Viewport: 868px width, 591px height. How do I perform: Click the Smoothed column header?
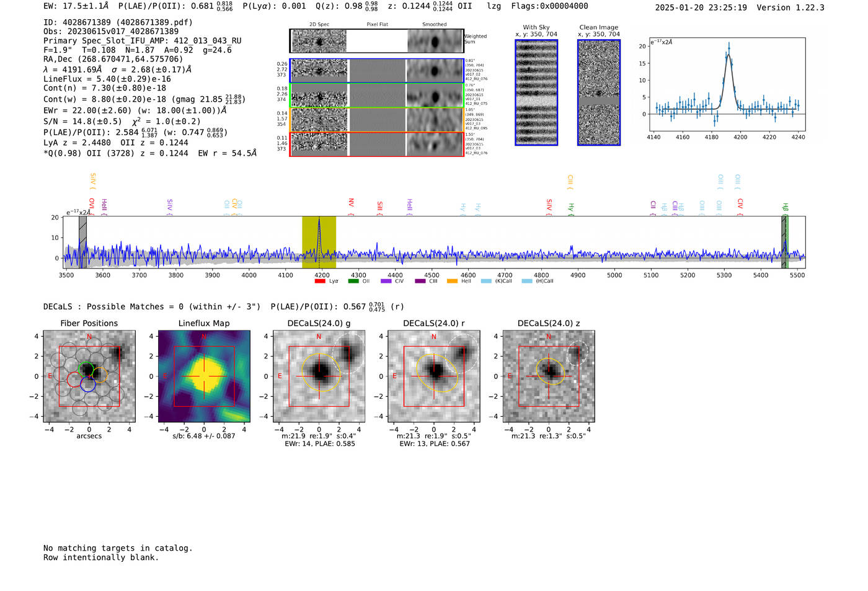click(x=435, y=24)
